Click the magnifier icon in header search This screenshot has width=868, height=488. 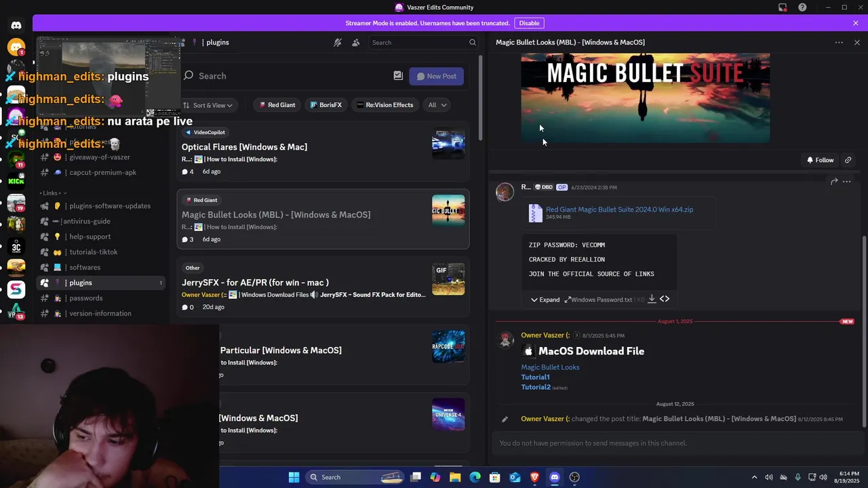[x=473, y=42]
